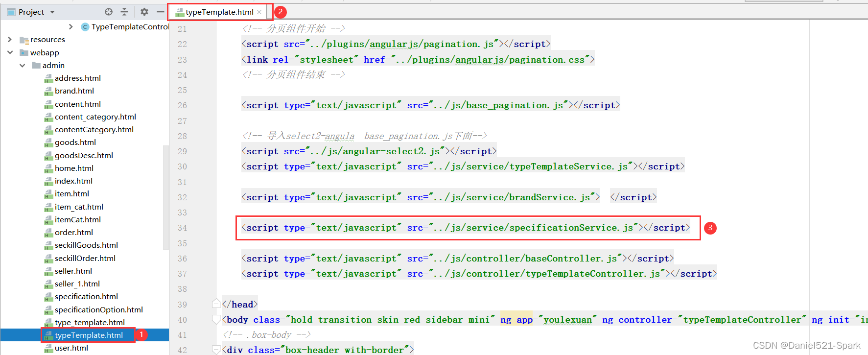Open goodsDesc.html file
Viewport: 868px width, 355px height.
tap(84, 155)
